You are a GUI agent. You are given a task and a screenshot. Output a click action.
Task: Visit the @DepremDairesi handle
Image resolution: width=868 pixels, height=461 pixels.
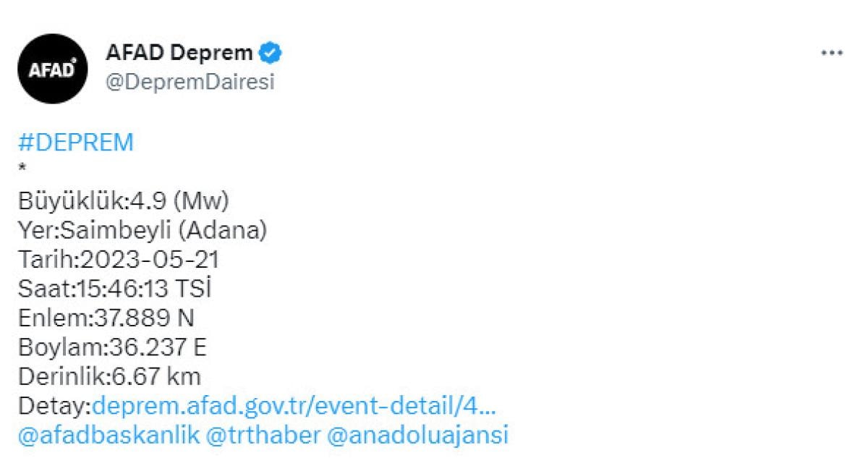coord(190,82)
